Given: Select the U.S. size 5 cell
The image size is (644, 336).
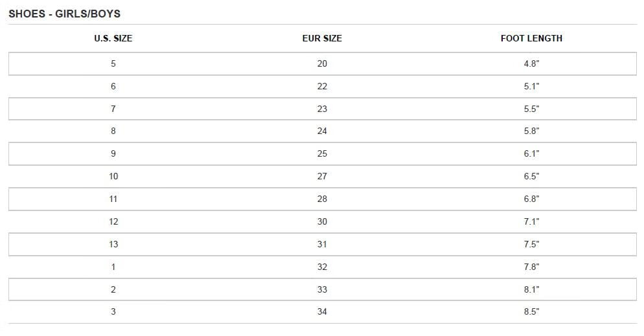Looking at the screenshot, I should (x=113, y=63).
